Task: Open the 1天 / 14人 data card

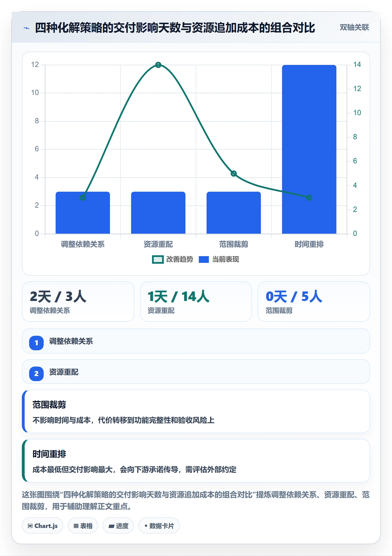Action: coord(196,302)
